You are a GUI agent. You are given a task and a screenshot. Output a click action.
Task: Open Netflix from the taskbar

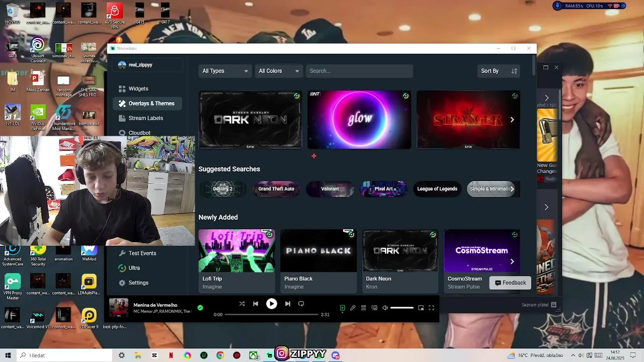click(171, 355)
